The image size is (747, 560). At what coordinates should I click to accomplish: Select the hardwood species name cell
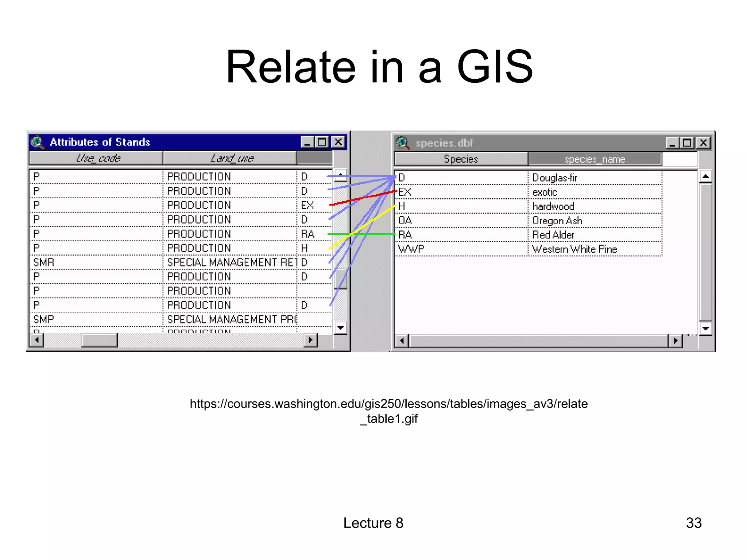point(595,206)
